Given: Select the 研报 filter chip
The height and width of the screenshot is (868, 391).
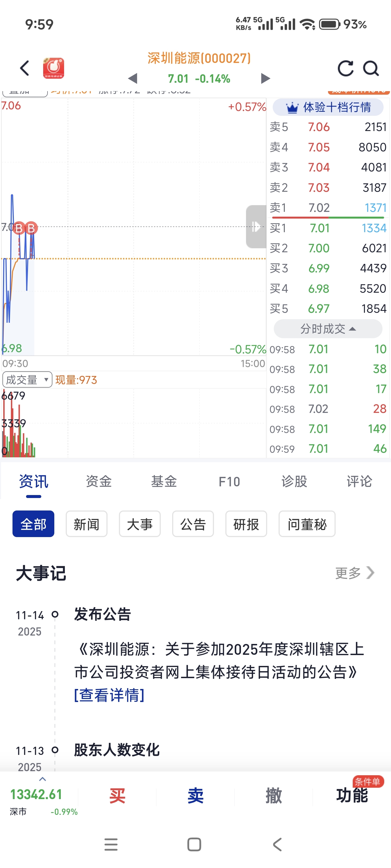Looking at the screenshot, I should pos(246,524).
